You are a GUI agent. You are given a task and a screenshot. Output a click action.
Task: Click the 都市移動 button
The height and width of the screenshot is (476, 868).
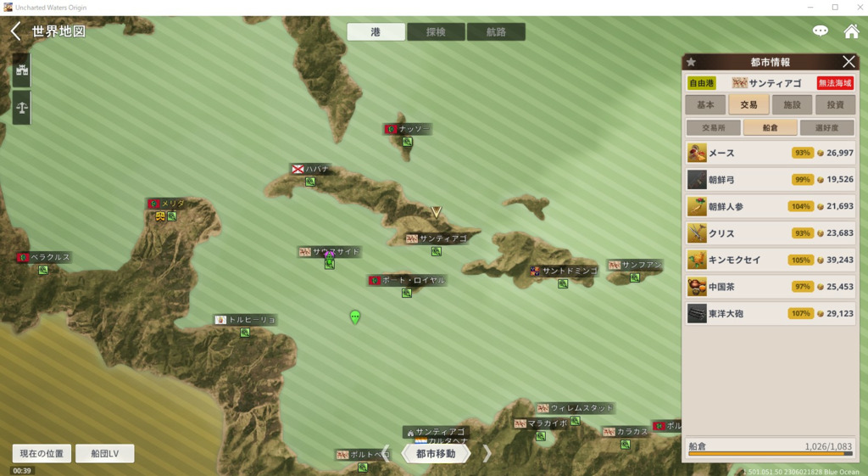[436, 454]
